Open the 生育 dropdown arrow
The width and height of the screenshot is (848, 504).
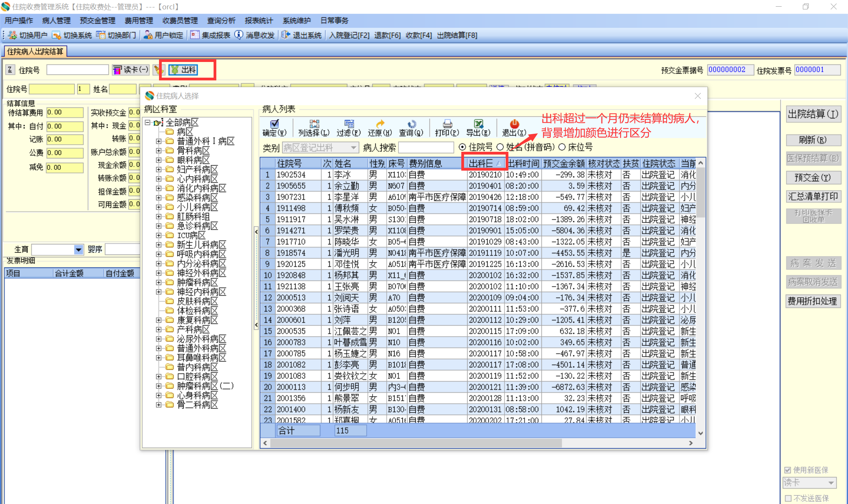pos(79,249)
